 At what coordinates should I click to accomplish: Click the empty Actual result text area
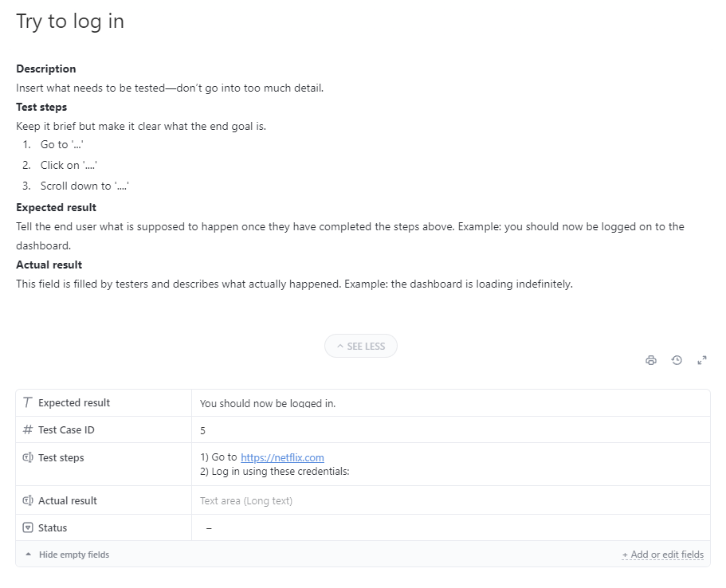pyautogui.click(x=247, y=500)
